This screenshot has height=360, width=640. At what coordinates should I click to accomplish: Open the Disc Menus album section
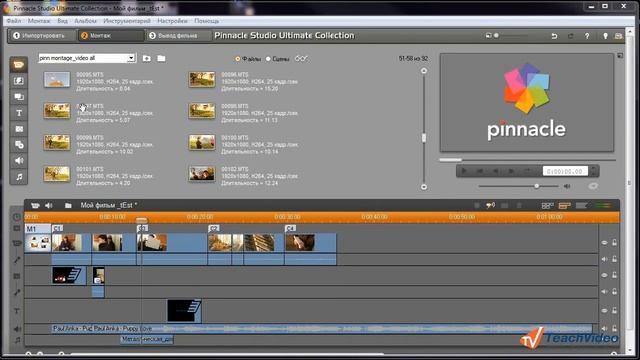point(19,144)
